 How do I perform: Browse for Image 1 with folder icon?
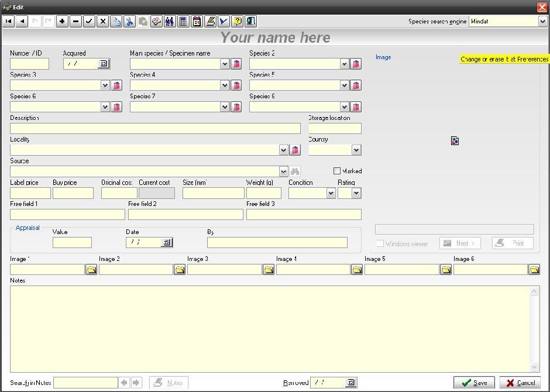click(91, 270)
